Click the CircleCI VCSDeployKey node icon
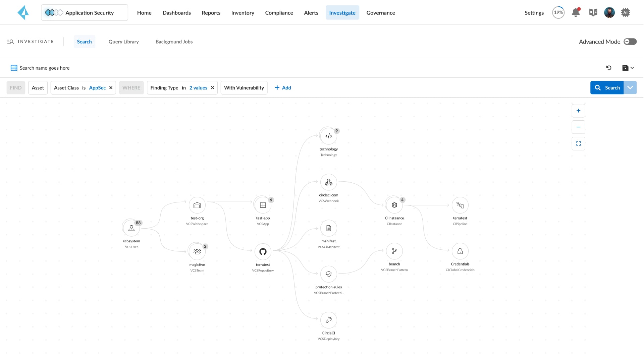 (329, 320)
